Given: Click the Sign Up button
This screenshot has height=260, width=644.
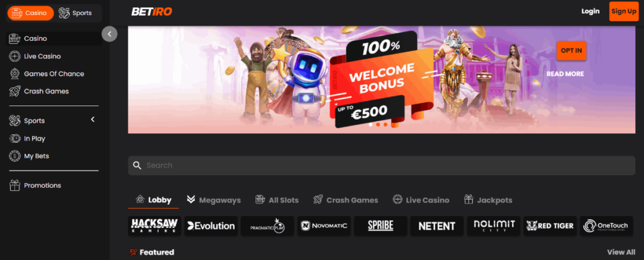Looking at the screenshot, I should pos(624,11).
